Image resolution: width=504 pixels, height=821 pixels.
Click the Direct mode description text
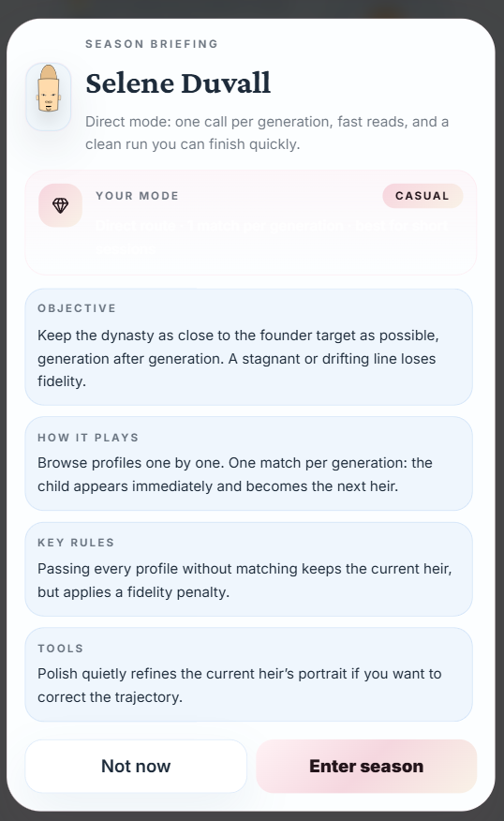tap(267, 133)
